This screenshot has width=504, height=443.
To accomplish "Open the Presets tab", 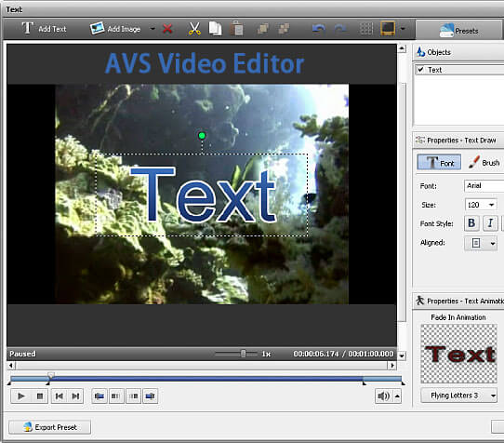I will pos(459,31).
